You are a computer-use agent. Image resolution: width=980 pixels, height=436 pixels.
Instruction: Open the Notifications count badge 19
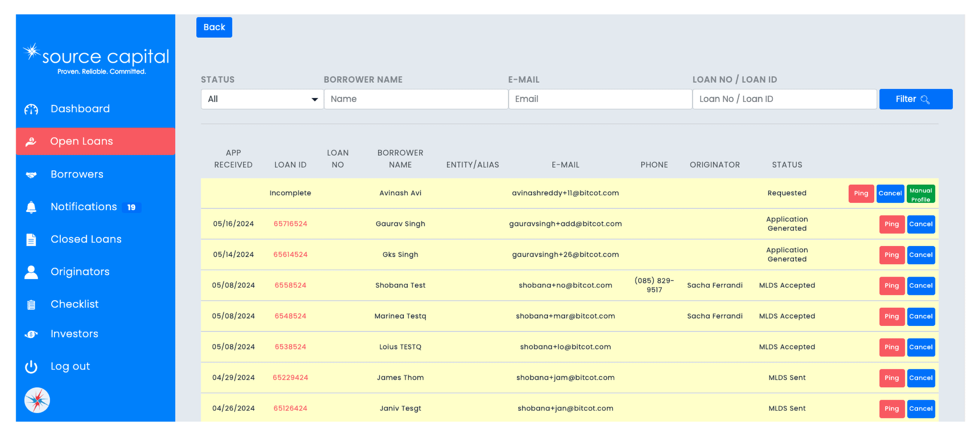coord(131,207)
